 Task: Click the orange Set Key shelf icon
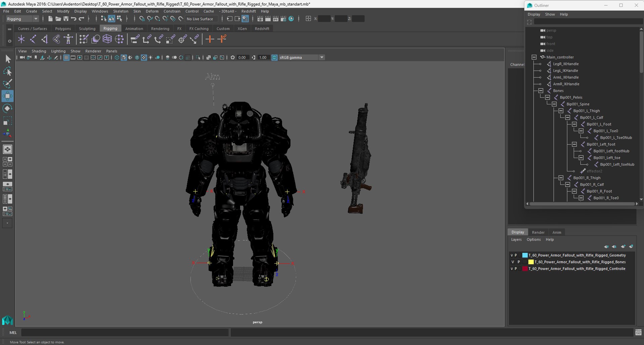[210, 39]
